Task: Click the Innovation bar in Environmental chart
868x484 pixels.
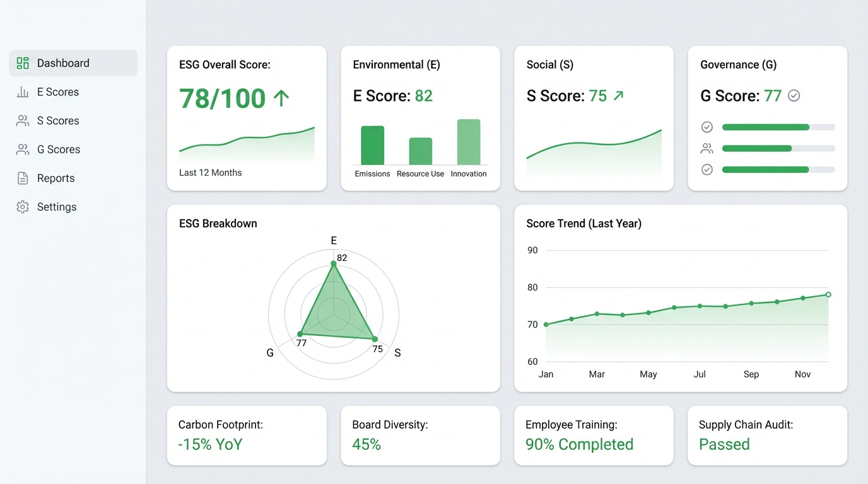Action: coord(469,142)
